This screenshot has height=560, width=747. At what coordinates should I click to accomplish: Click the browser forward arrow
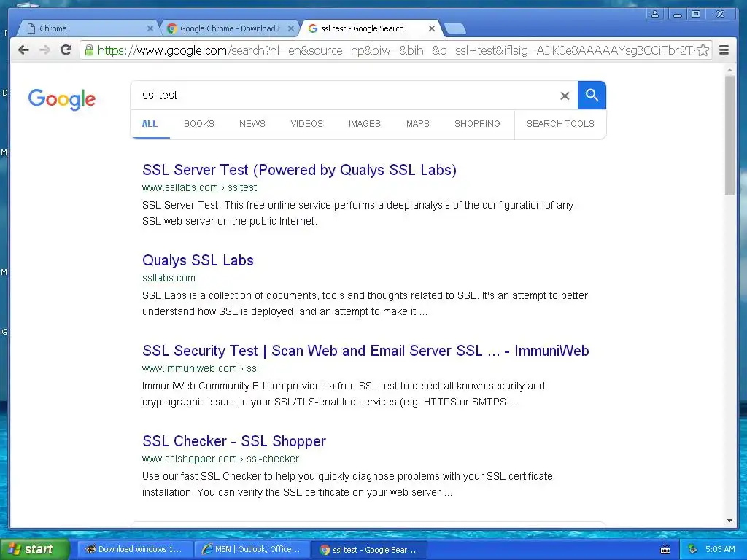click(44, 50)
